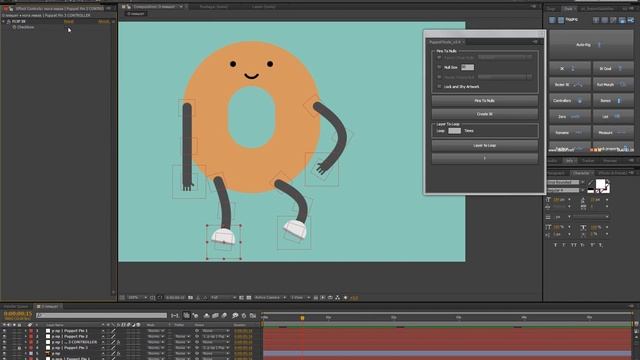The width and height of the screenshot is (640, 360).
Task: Toggle Pixel Aspect Ratio Correction icon
Action: (x=316, y=298)
